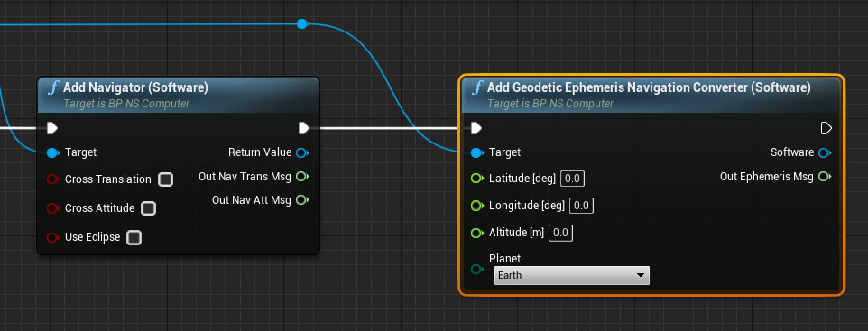
Task: Select the Add Geodetic Ephemeris Navigation Converter title
Action: point(649,87)
